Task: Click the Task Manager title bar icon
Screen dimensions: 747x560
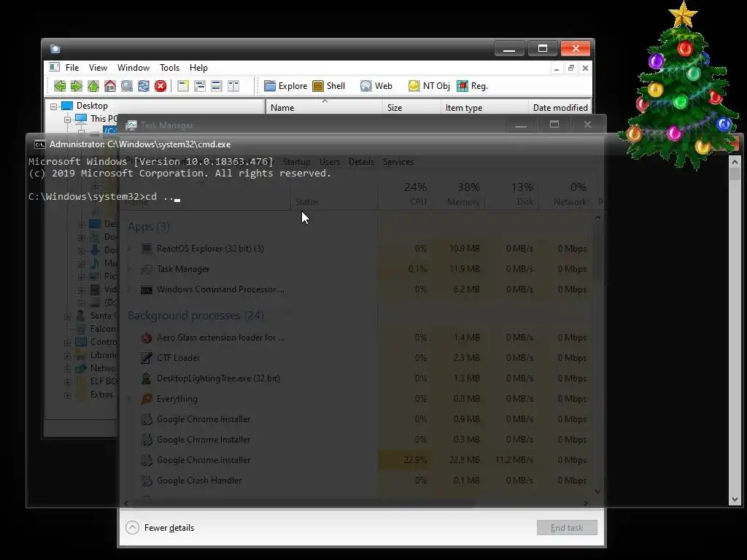Action: tap(131, 125)
